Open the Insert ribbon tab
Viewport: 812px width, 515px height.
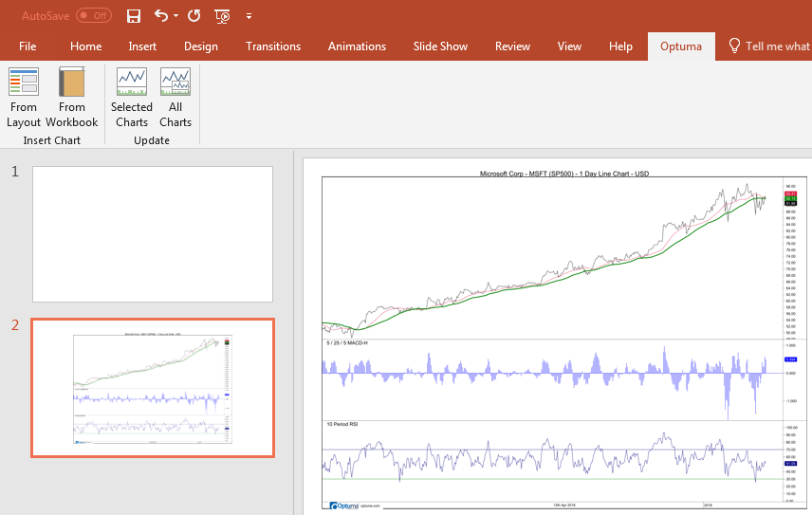[x=142, y=46]
